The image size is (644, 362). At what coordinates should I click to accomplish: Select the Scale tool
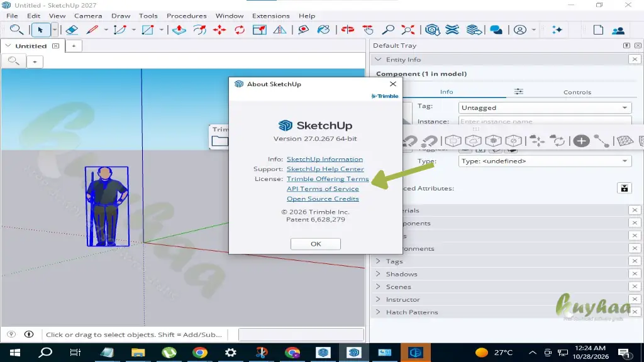260,30
